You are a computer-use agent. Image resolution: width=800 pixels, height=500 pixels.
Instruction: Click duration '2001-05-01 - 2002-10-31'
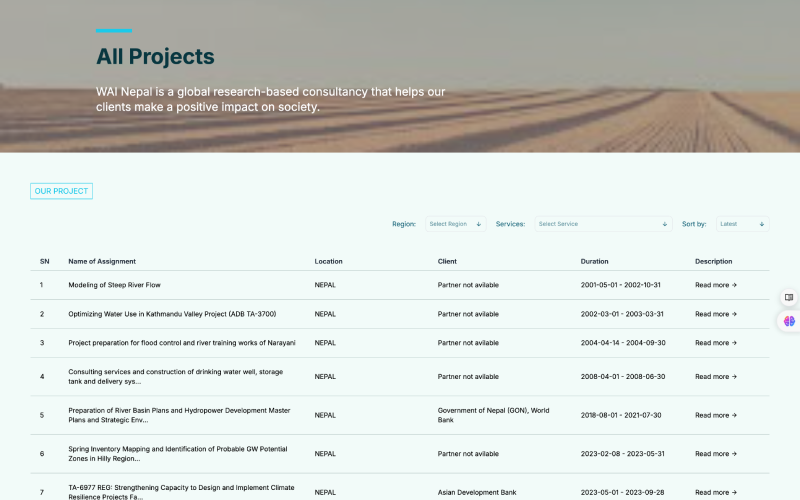click(620, 285)
